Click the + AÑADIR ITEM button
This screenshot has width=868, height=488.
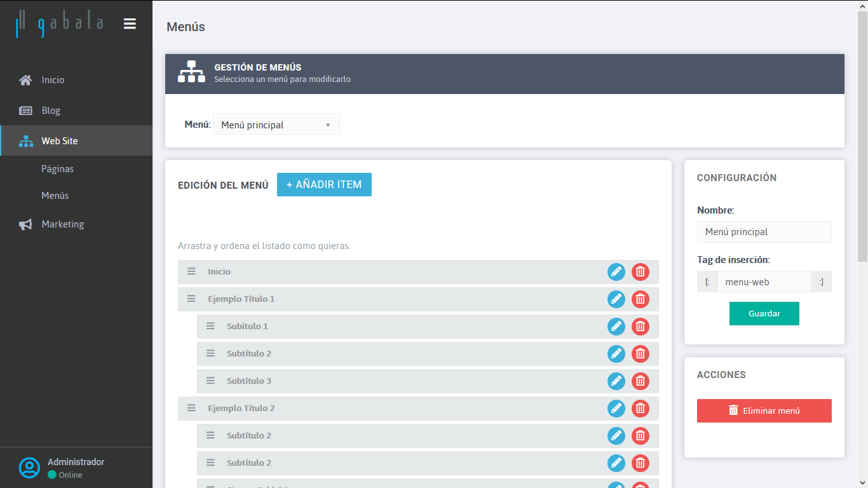324,184
